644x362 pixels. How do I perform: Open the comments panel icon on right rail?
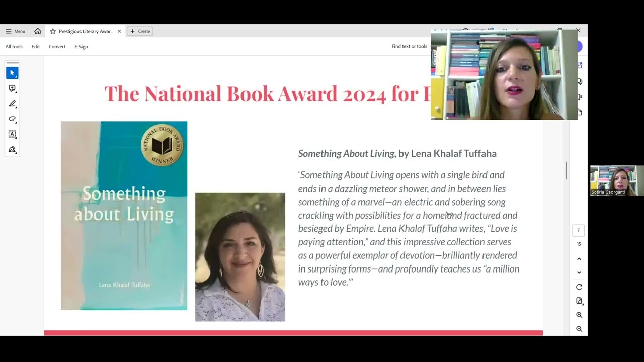coord(580,81)
